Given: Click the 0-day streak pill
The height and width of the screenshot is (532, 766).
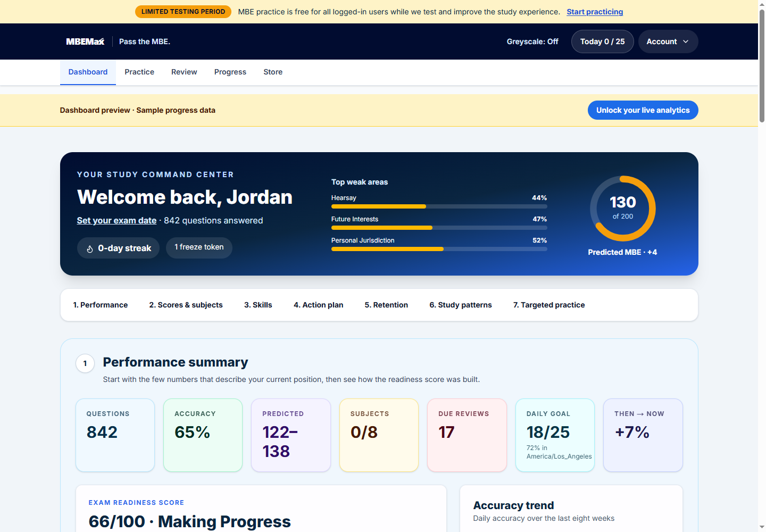Looking at the screenshot, I should (118, 248).
